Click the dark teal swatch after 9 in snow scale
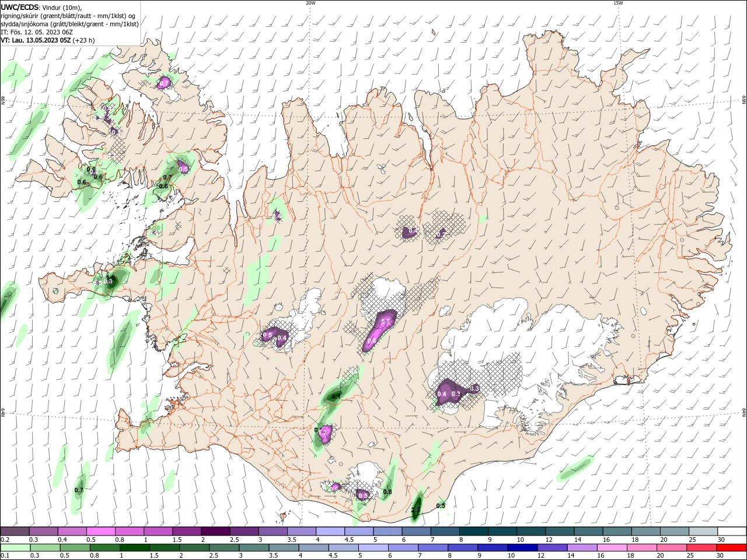This screenshot has height=560, width=747. pos(502,531)
